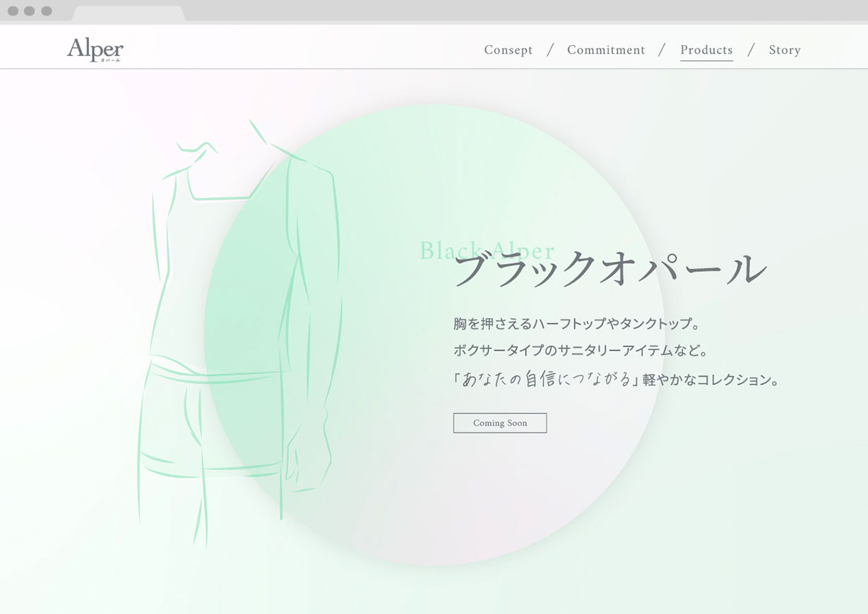Viewport: 868px width, 614px height.
Task: Click the leftmost gray window dot
Action: 13,11
